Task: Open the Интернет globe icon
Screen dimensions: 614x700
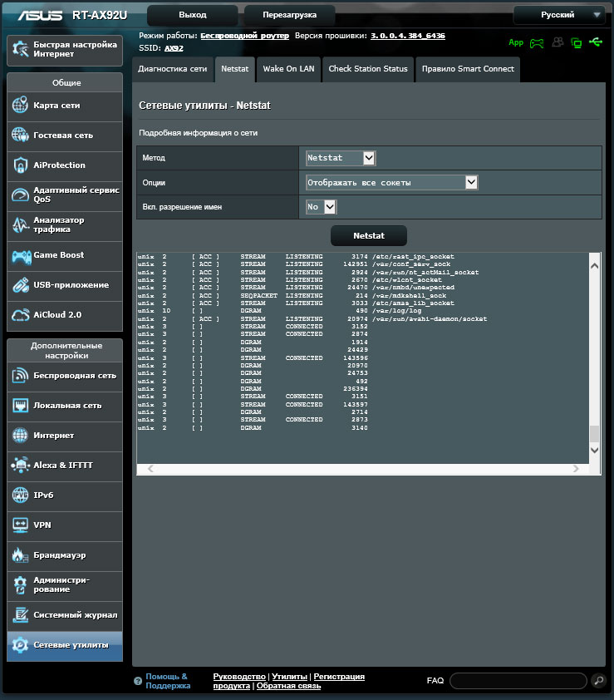Action: (x=21, y=436)
